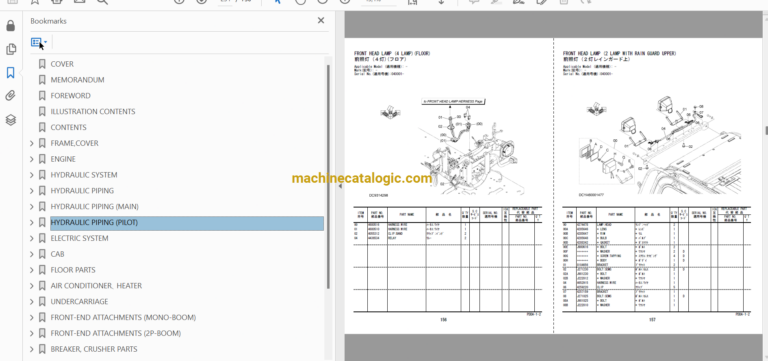Expand the ENGINE bookmark
This screenshot has height=361, width=768.
point(32,159)
